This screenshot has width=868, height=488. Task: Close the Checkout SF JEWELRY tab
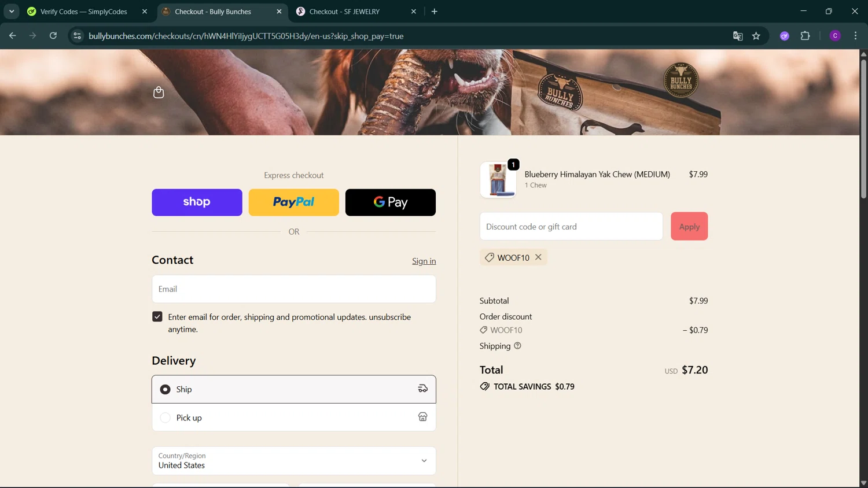(414, 12)
